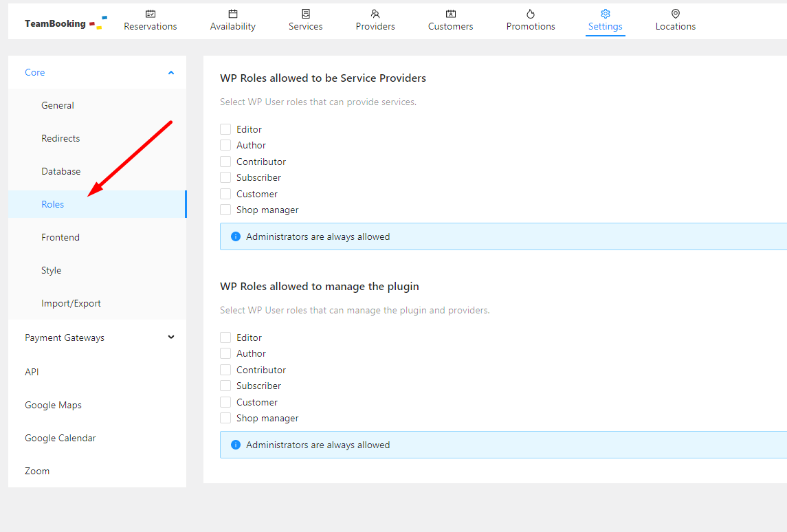The width and height of the screenshot is (787, 532).
Task: Click the Reservations calendar icon
Action: pyautogui.click(x=151, y=14)
